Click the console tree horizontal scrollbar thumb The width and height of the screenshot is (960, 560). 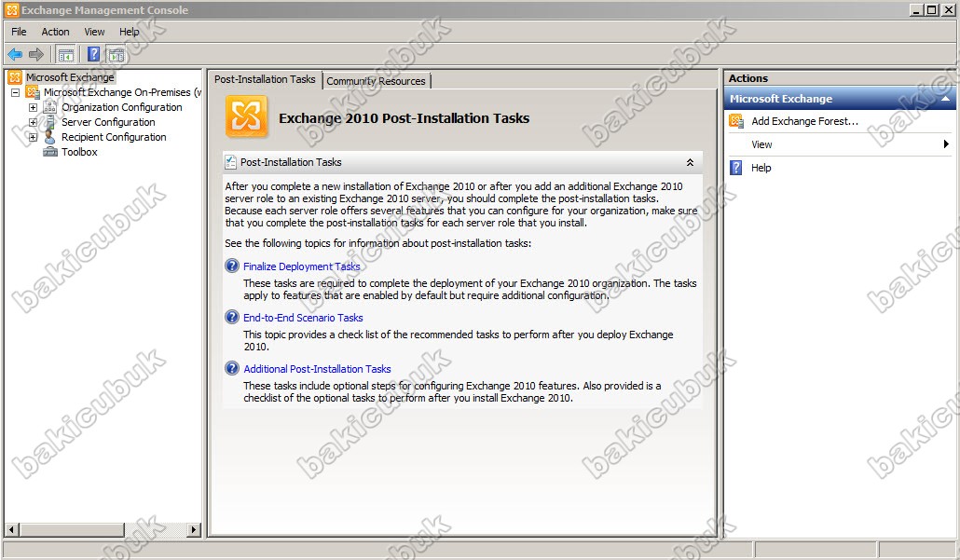pos(71,529)
